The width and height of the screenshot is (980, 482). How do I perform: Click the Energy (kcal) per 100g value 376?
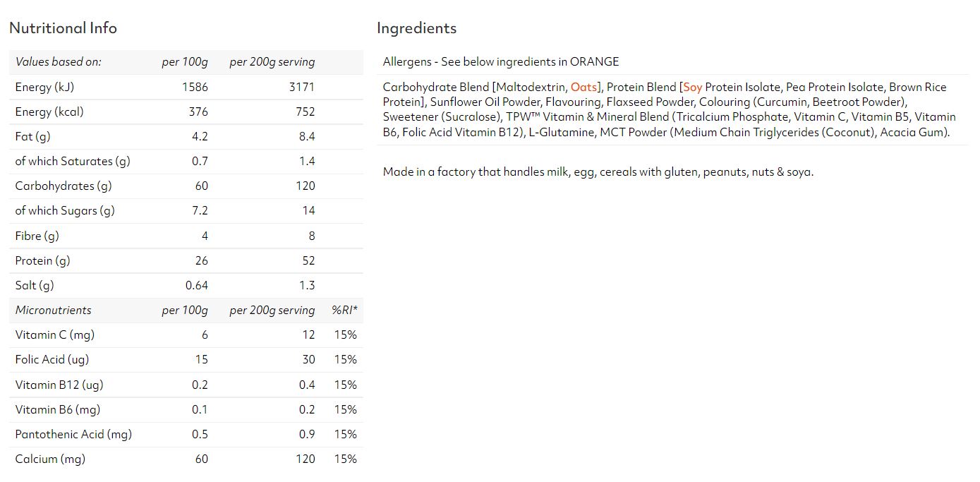tap(198, 112)
